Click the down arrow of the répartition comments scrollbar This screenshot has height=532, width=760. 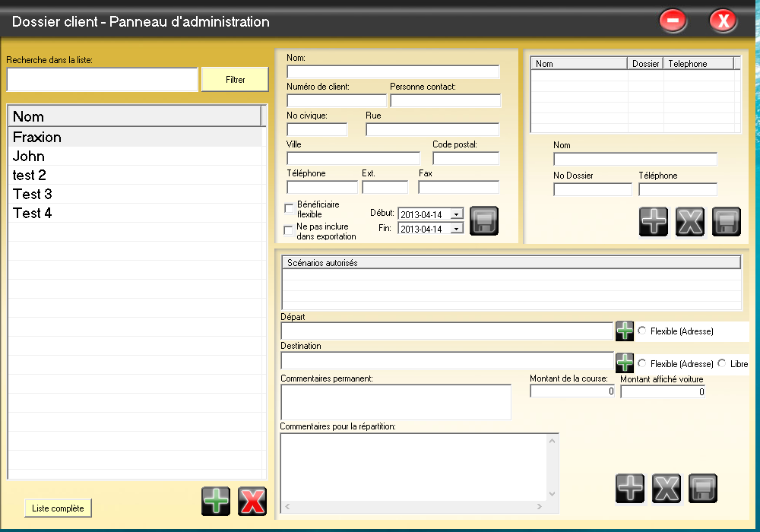click(552, 494)
